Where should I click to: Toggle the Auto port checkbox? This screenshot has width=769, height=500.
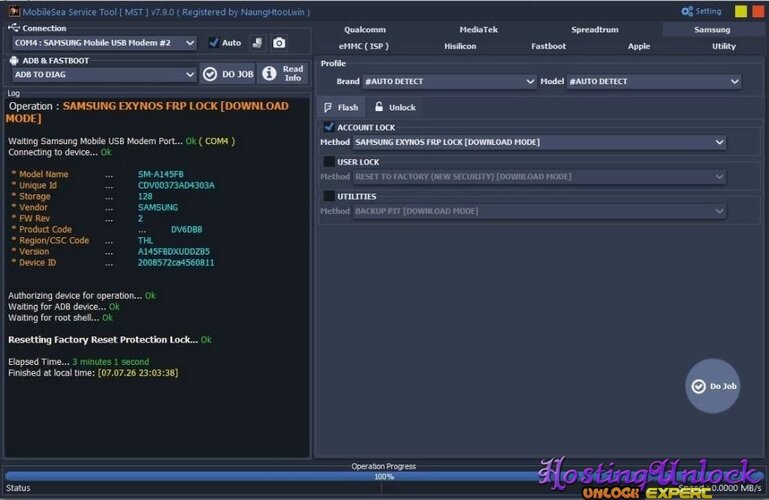pos(213,42)
